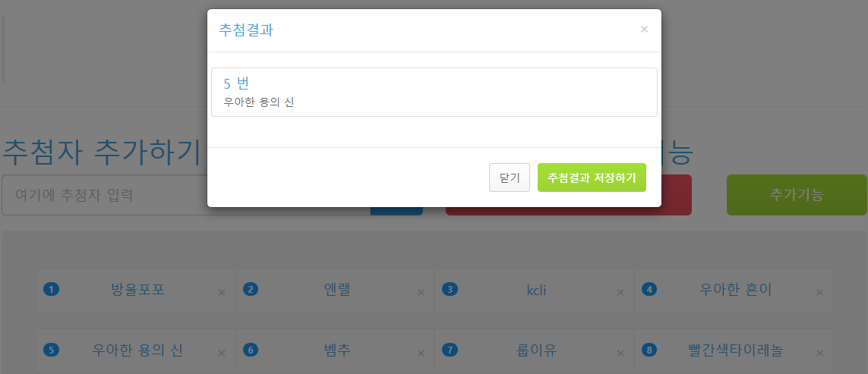Screen dimensions: 868x374
Task: Select the kcli entrant card
Action: tap(534, 290)
